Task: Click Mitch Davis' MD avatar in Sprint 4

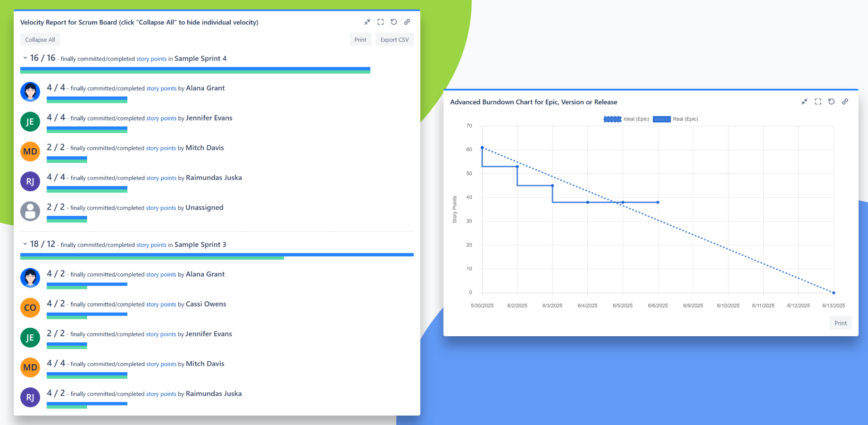Action: [30, 152]
